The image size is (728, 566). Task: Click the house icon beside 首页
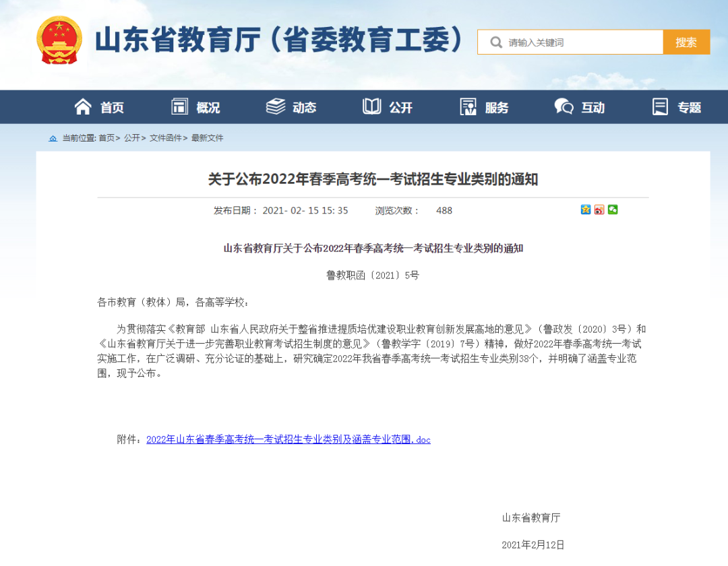83,106
